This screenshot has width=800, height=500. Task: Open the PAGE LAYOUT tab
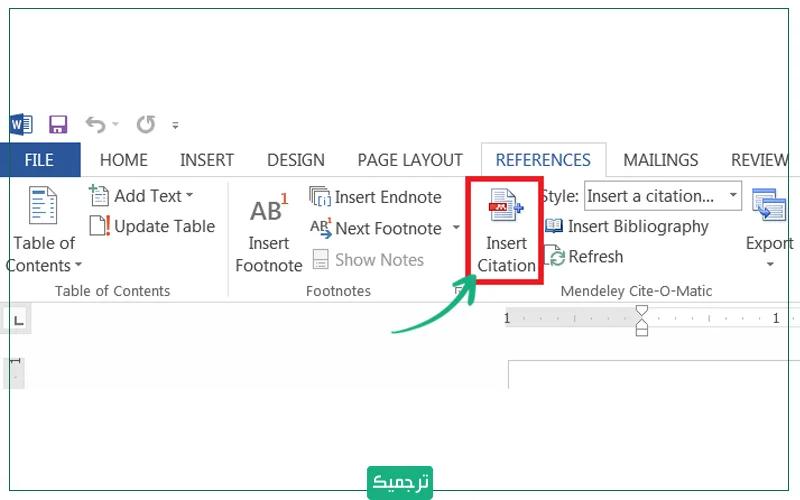pos(410,160)
